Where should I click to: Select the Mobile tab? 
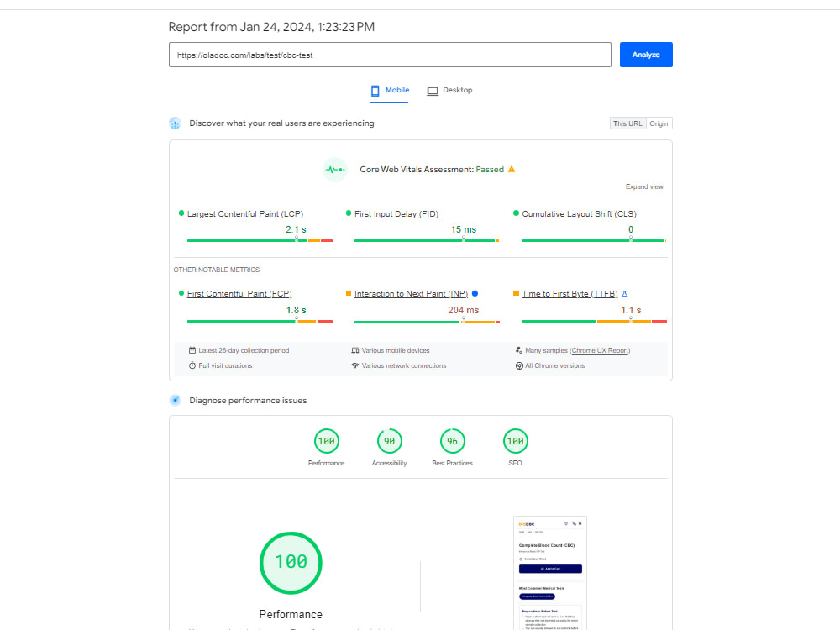pyautogui.click(x=389, y=90)
